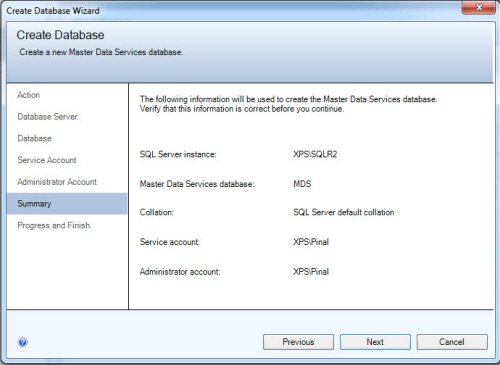Click the Create Database Wizard window title
Image resolution: width=500 pixels, height=365 pixels.
53,11
